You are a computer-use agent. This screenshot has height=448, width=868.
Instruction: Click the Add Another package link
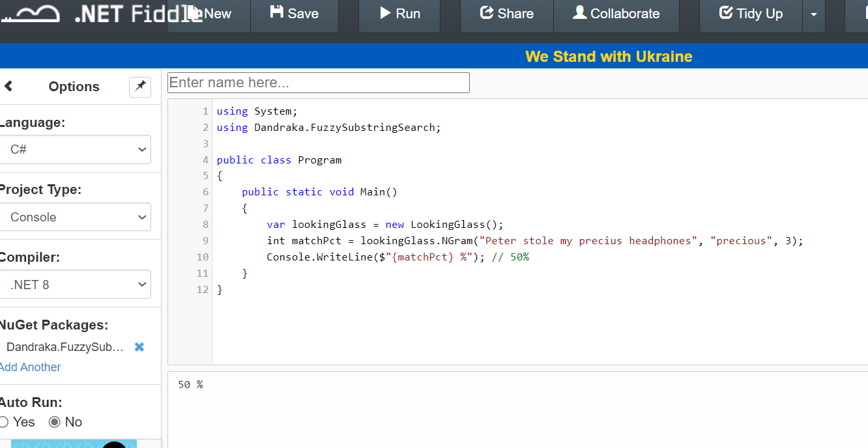point(30,367)
